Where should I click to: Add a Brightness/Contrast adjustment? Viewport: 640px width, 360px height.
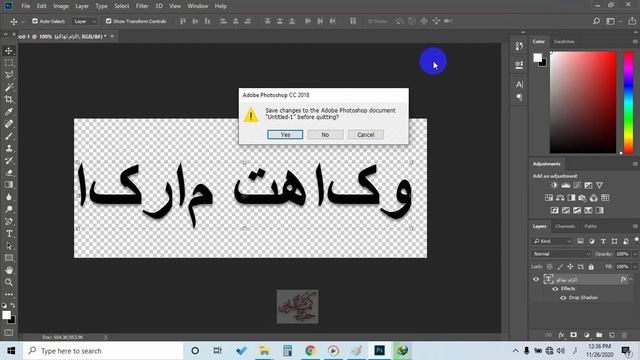click(554, 185)
